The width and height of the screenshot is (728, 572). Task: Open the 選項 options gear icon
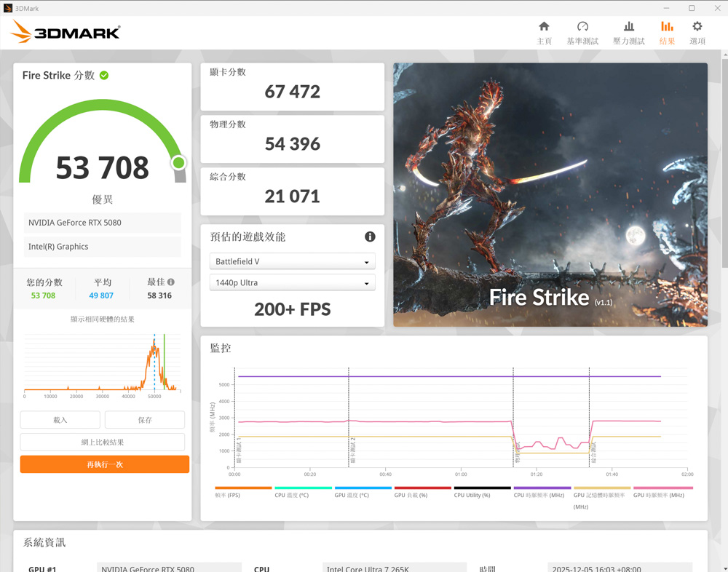tap(697, 27)
